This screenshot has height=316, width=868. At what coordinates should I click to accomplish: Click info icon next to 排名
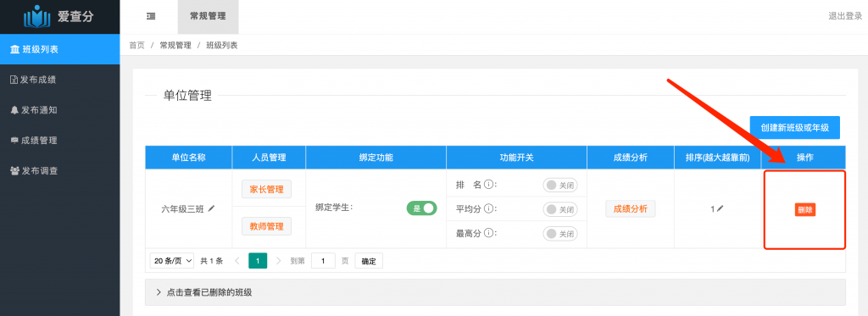(489, 185)
